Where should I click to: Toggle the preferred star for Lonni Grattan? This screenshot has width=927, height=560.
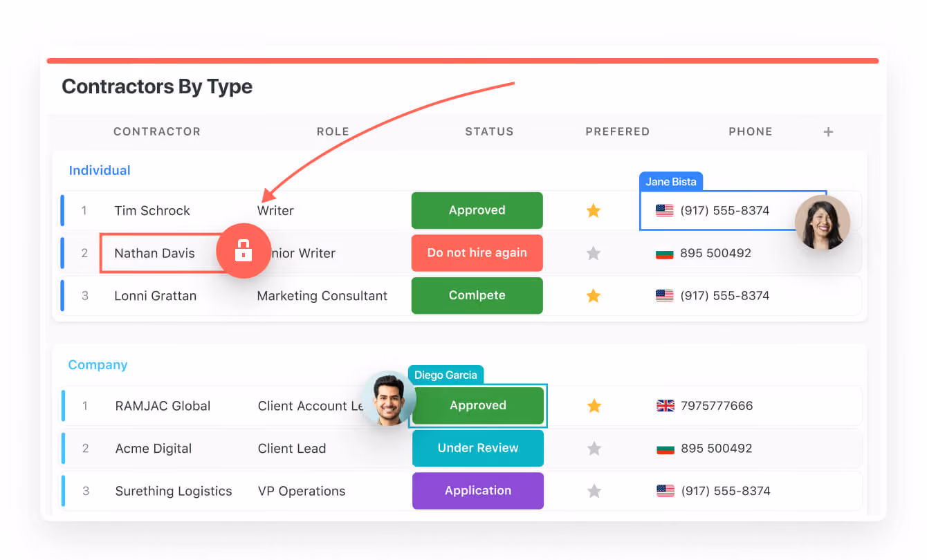coord(594,296)
